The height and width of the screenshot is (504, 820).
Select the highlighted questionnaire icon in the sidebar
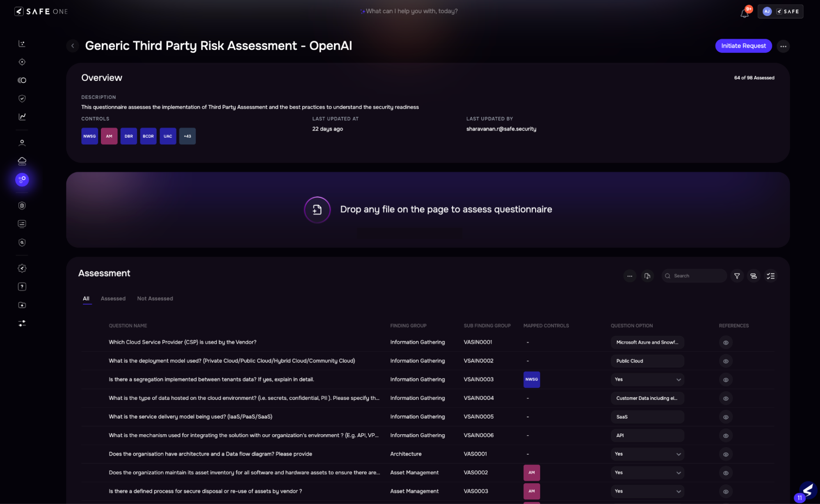coord(22,179)
